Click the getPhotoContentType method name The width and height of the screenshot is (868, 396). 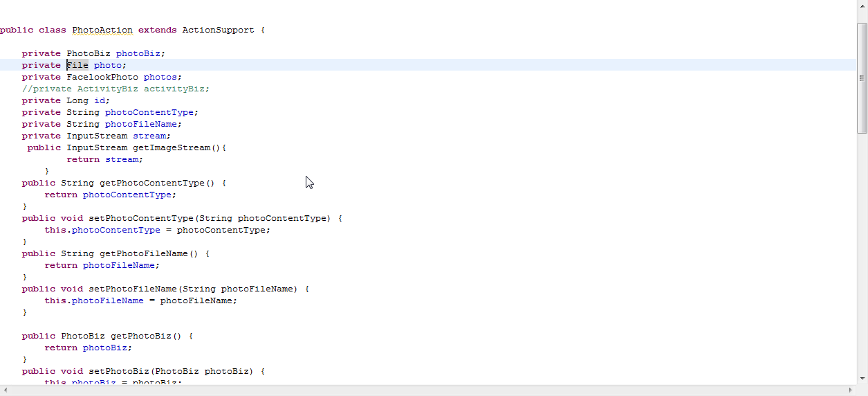point(152,183)
